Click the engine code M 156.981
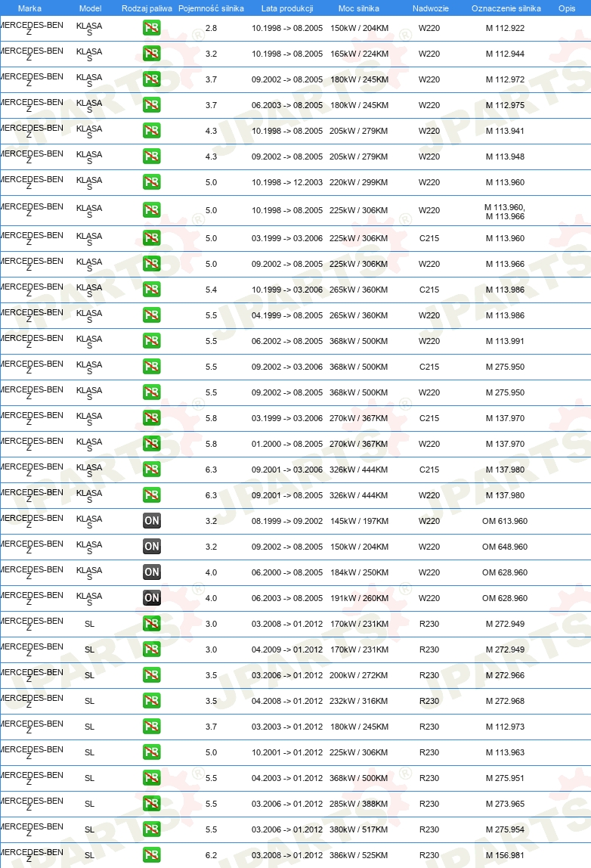 tap(506, 855)
